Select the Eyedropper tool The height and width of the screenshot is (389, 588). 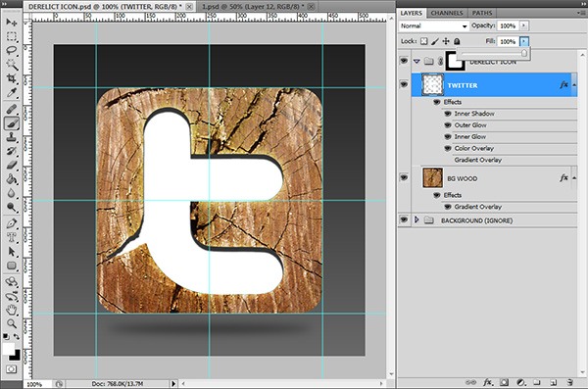tap(11, 92)
